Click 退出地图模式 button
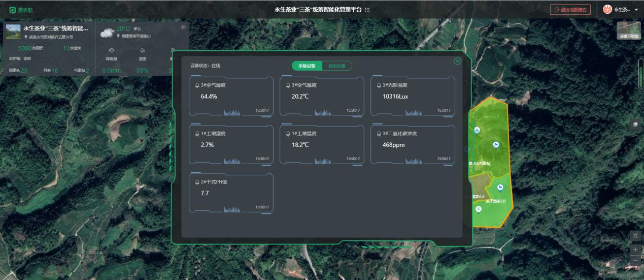The width and height of the screenshot is (644, 280). pos(570,10)
